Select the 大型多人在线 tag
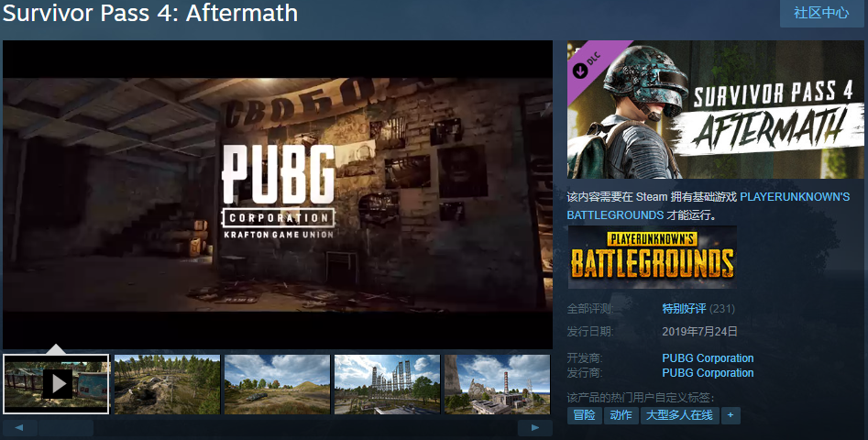This screenshot has height=440, width=868. (679, 415)
